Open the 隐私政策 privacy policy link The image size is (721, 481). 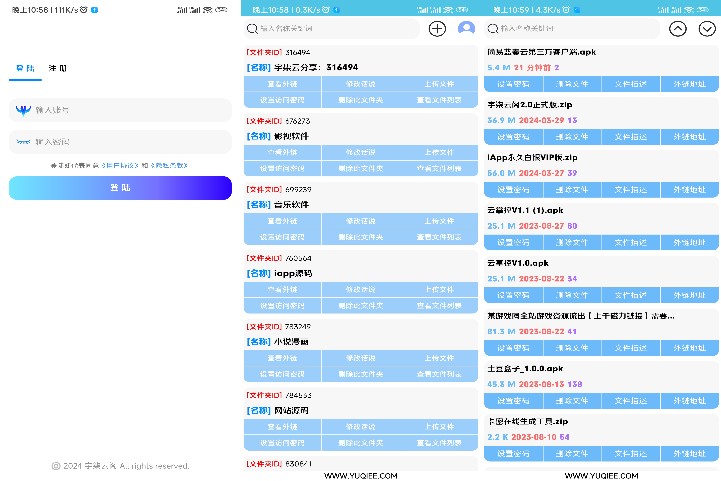click(x=168, y=165)
